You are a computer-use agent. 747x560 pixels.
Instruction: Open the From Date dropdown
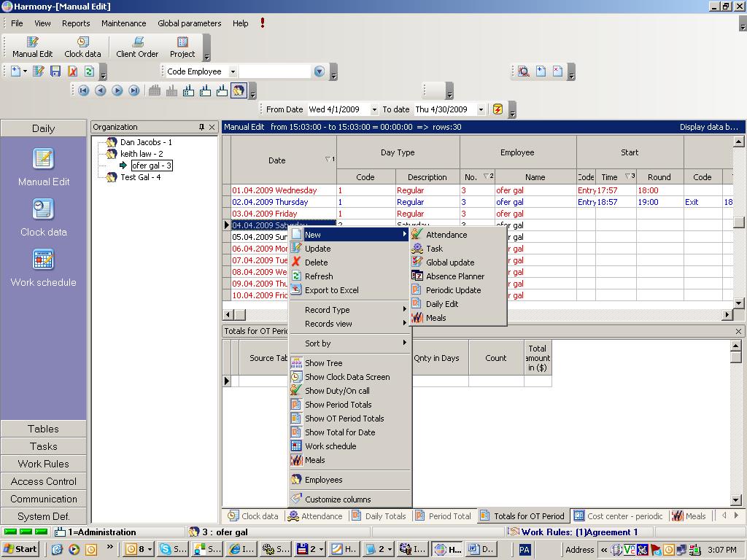click(374, 109)
